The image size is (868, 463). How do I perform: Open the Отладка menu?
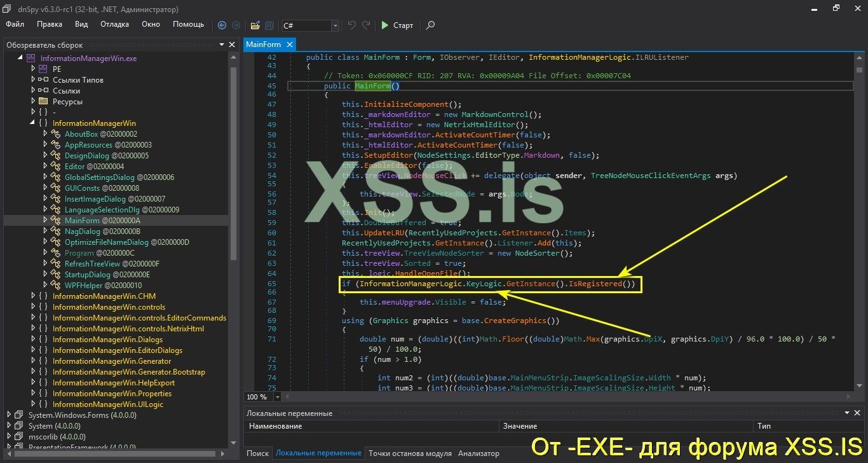(x=114, y=24)
